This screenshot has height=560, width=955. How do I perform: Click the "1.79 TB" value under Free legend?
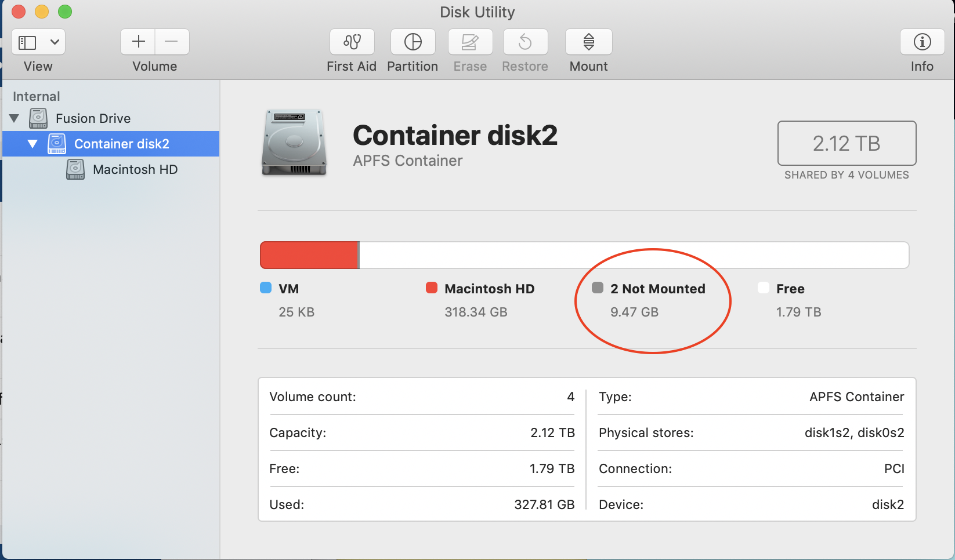(799, 312)
